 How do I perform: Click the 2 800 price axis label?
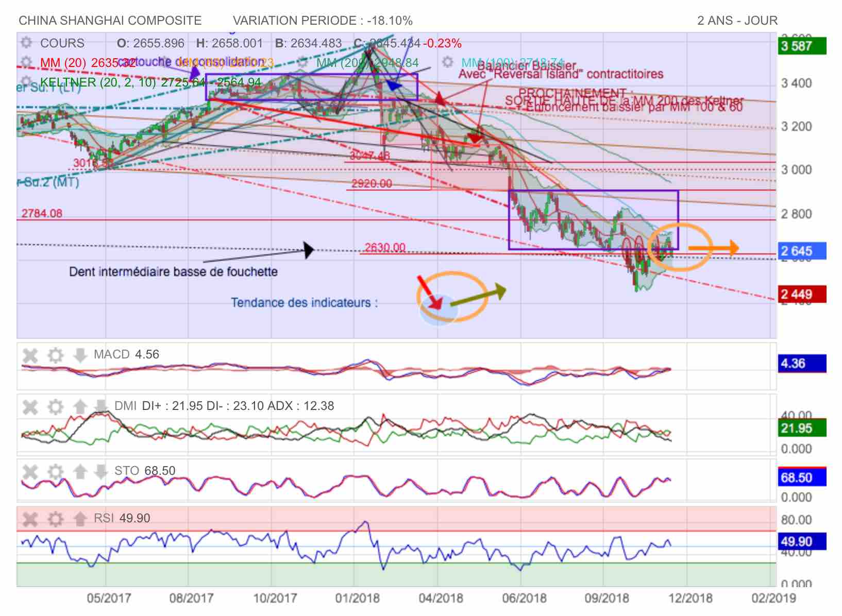click(x=797, y=214)
